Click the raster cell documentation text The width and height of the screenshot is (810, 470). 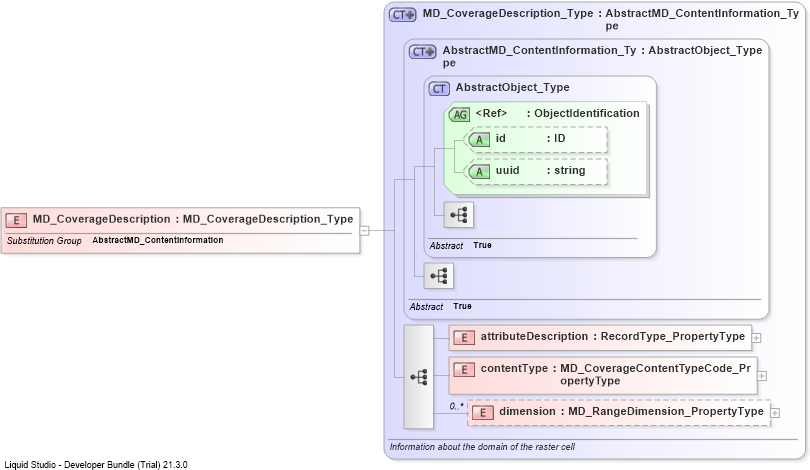coord(482,447)
